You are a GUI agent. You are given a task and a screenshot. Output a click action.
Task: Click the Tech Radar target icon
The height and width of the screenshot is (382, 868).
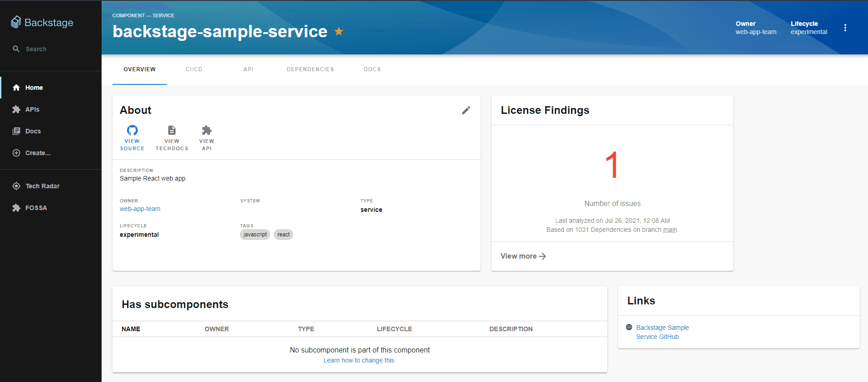coord(16,186)
